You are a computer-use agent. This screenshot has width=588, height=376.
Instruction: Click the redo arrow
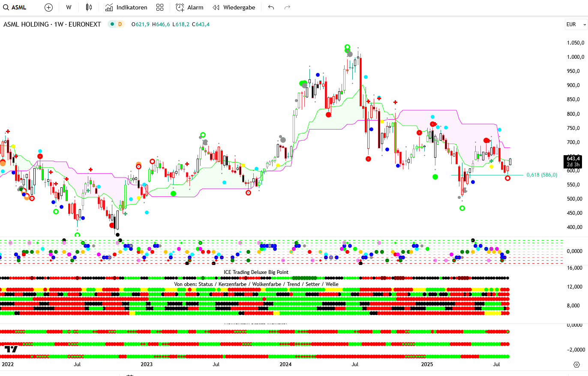(287, 7)
